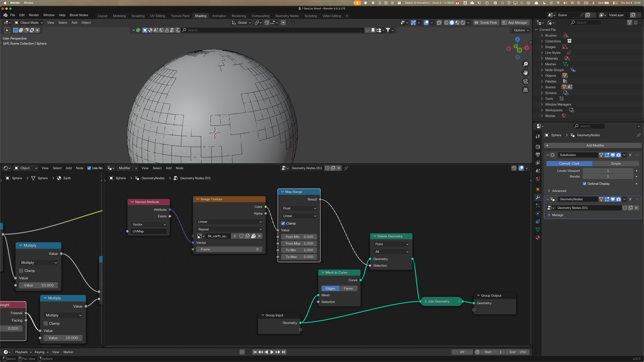
Task: Open the Bioxel Nodes menu
Action: [x=79, y=15]
